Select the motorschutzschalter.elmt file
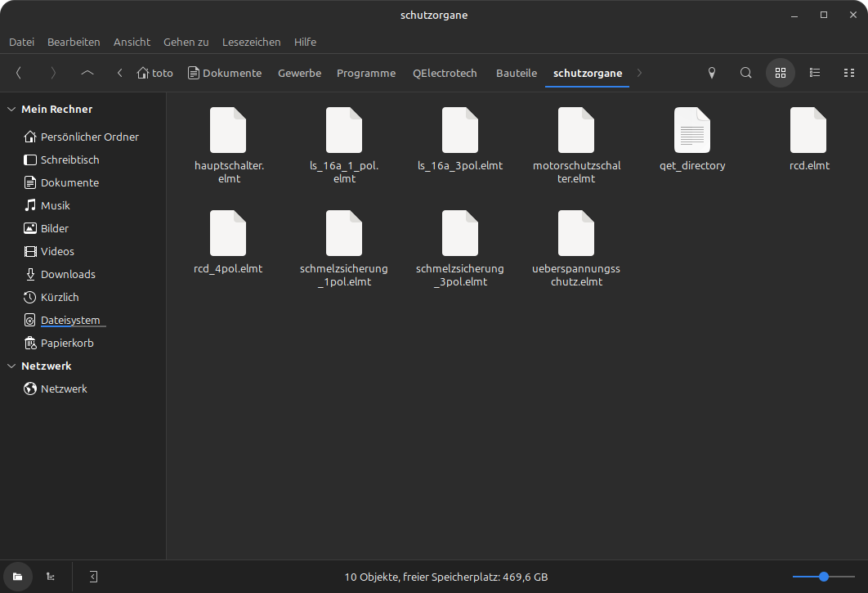The image size is (868, 593). click(x=575, y=130)
